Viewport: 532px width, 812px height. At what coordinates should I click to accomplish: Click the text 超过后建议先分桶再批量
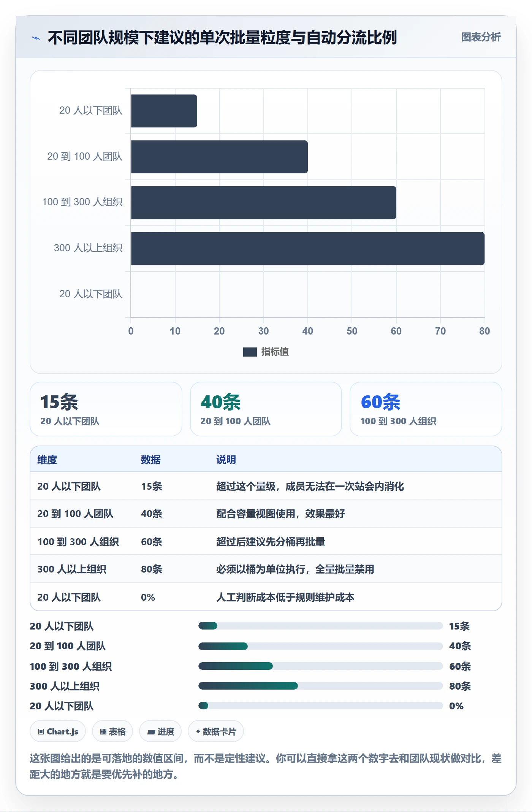click(271, 542)
